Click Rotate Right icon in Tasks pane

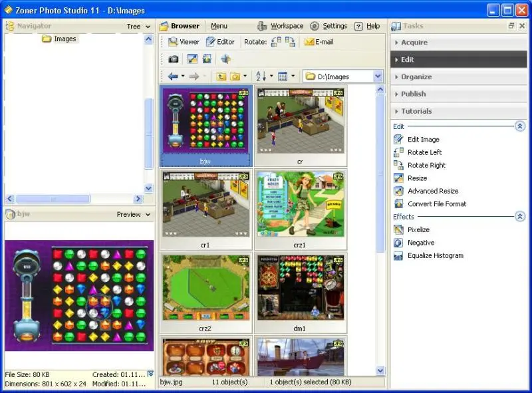click(398, 166)
